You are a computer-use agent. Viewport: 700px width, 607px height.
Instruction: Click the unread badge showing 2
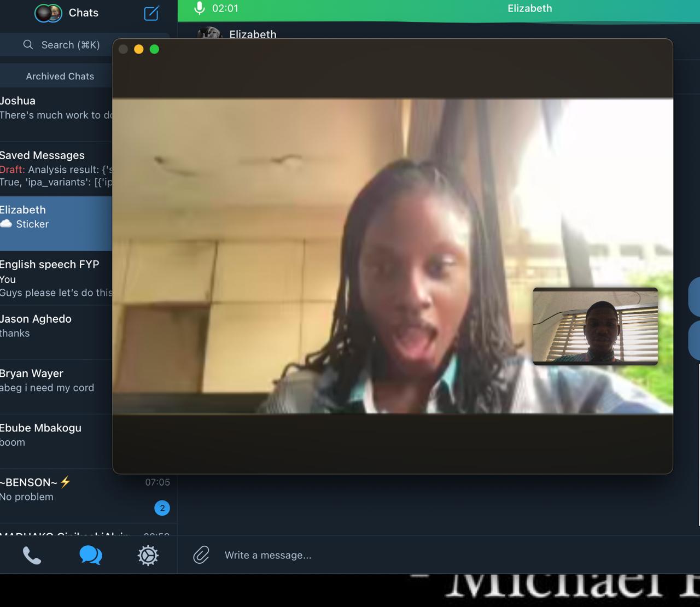point(162,508)
